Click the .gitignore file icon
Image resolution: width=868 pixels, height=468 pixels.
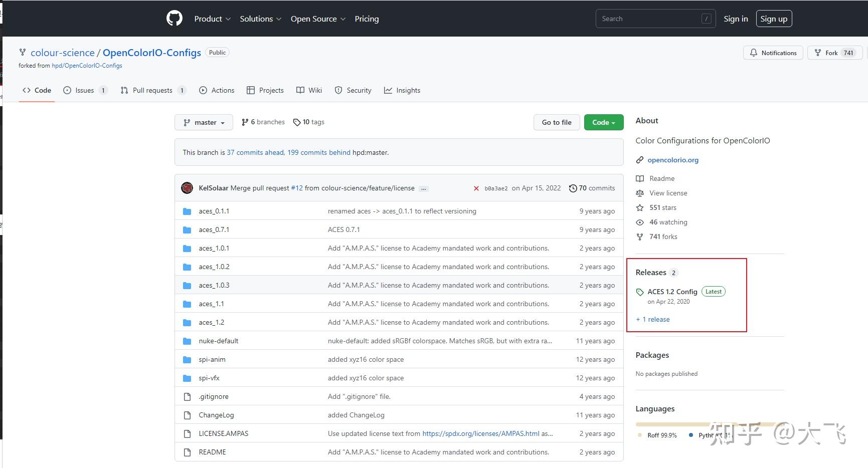187,396
